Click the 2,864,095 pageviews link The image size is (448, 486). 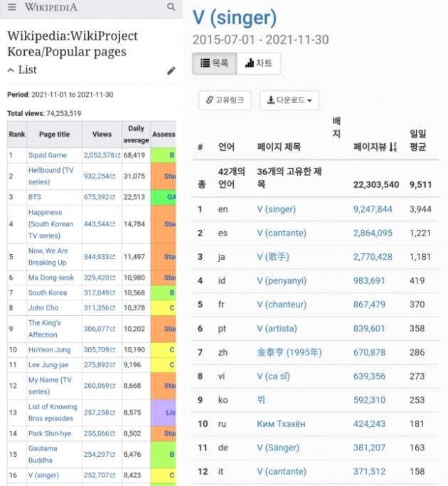373,233
